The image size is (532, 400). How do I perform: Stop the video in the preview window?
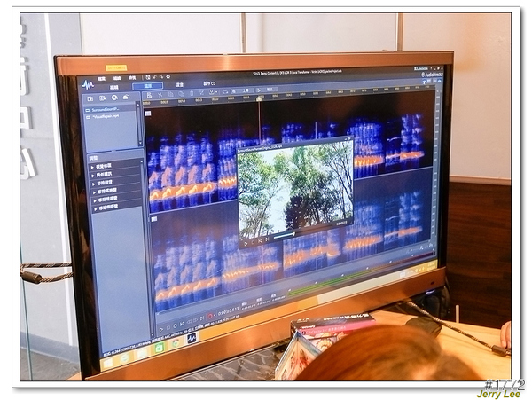click(253, 242)
